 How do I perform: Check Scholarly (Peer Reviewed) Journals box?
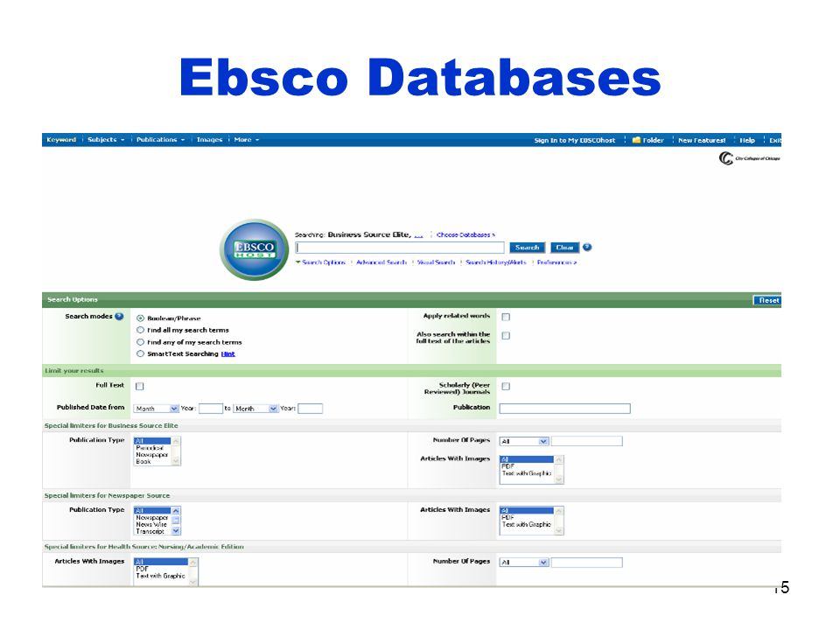coord(506,386)
